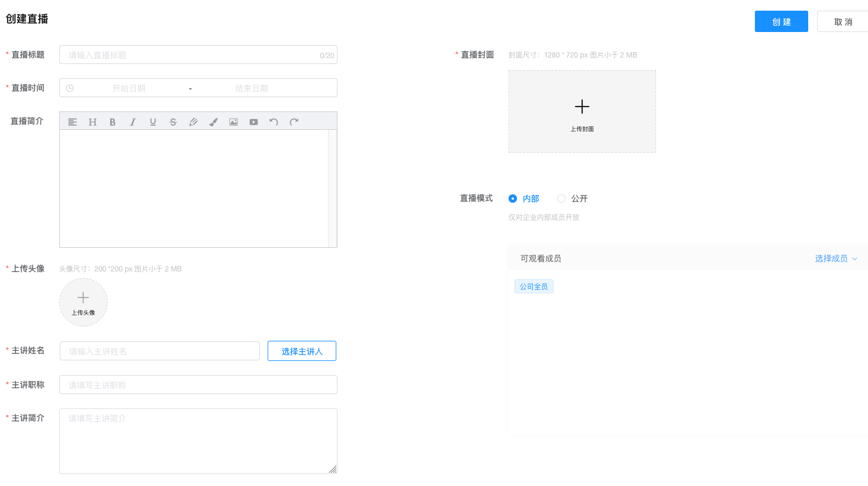Toggle strikethrough formatting in the editor
Image resolution: width=868 pixels, height=486 pixels.
click(173, 122)
